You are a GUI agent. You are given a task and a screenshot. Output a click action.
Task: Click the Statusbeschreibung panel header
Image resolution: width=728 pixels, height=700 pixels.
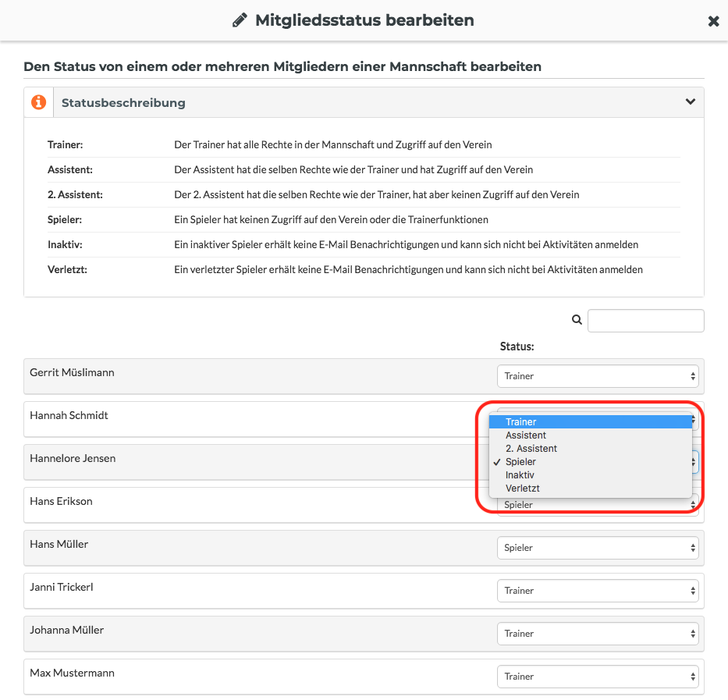pos(364,102)
